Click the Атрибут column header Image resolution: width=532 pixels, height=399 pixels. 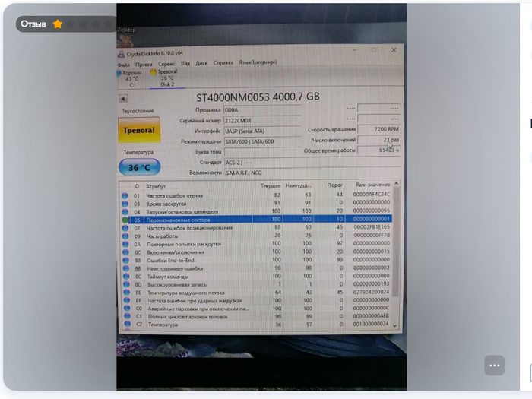tap(156, 186)
